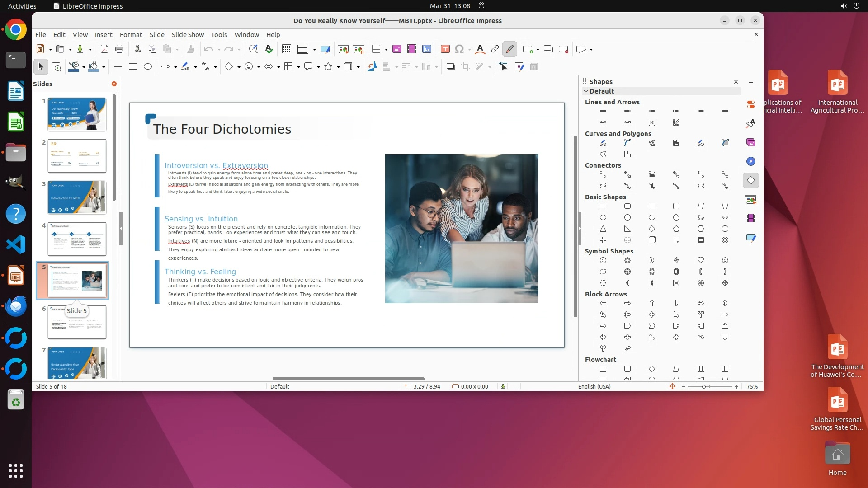Screen dimensions: 868x488
Task: Close the Shapes sidebar deck
Action: pyautogui.click(x=736, y=82)
